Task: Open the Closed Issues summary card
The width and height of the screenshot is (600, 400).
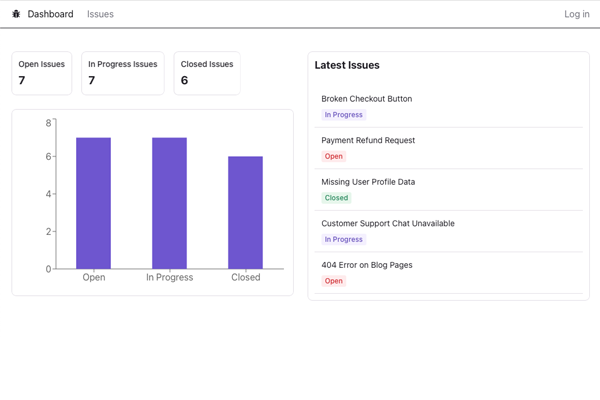Action: coord(207,73)
